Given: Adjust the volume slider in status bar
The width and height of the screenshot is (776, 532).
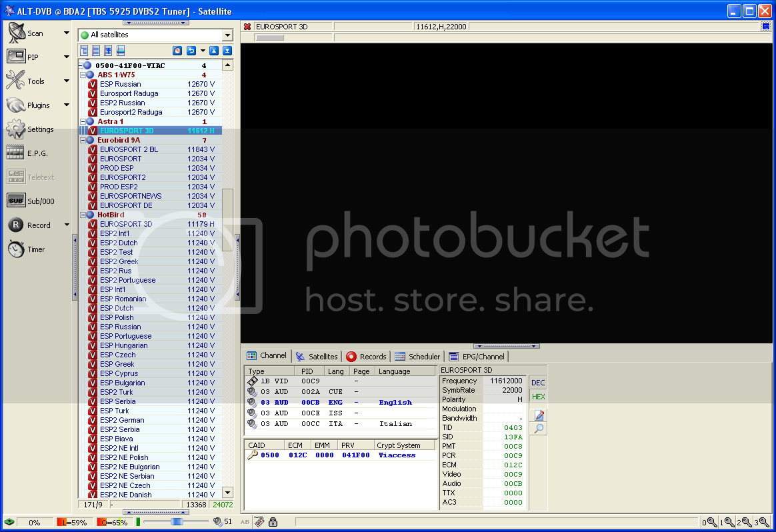Looking at the screenshot, I should (176, 521).
